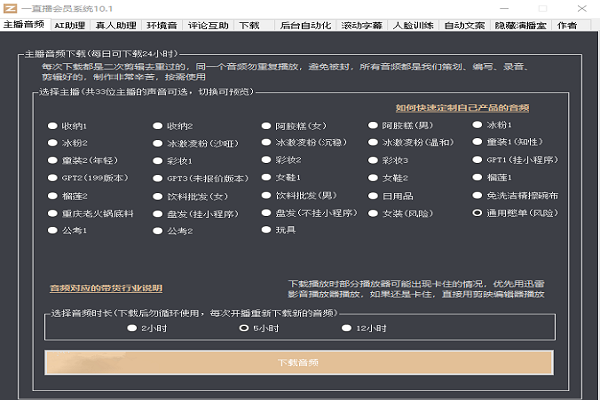This screenshot has width=600, height=400.
Task: Open 如何快速定制自己产品的音频 link
Action: tap(461, 108)
